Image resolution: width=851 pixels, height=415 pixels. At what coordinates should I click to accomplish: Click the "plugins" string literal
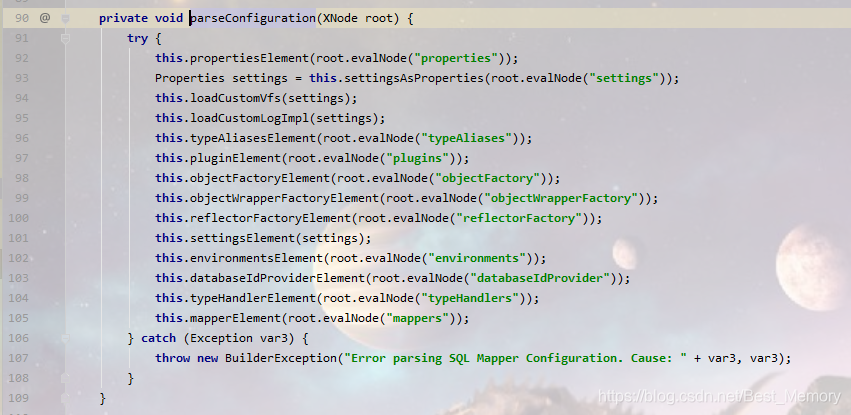pyautogui.click(x=417, y=158)
